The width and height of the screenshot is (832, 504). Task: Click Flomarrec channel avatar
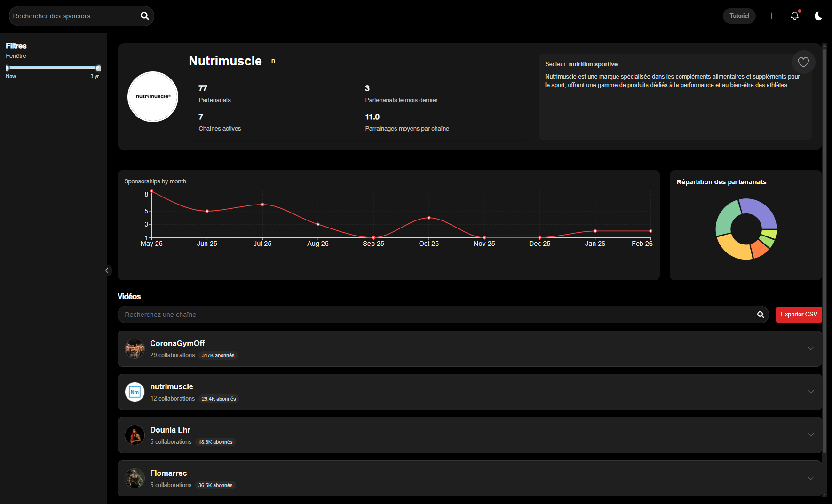pyautogui.click(x=135, y=479)
